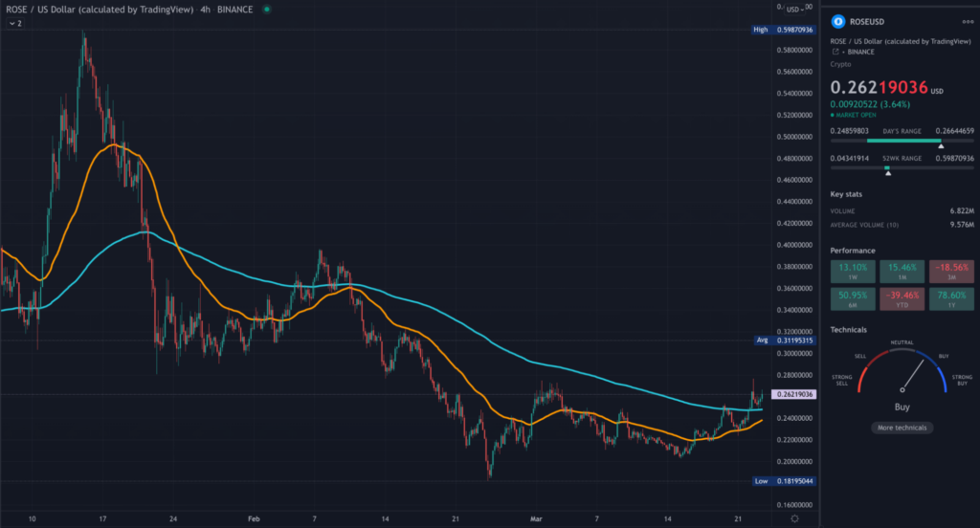Open the USD currency dropdown
The width and height of the screenshot is (980, 528).
pyautogui.click(x=795, y=9)
